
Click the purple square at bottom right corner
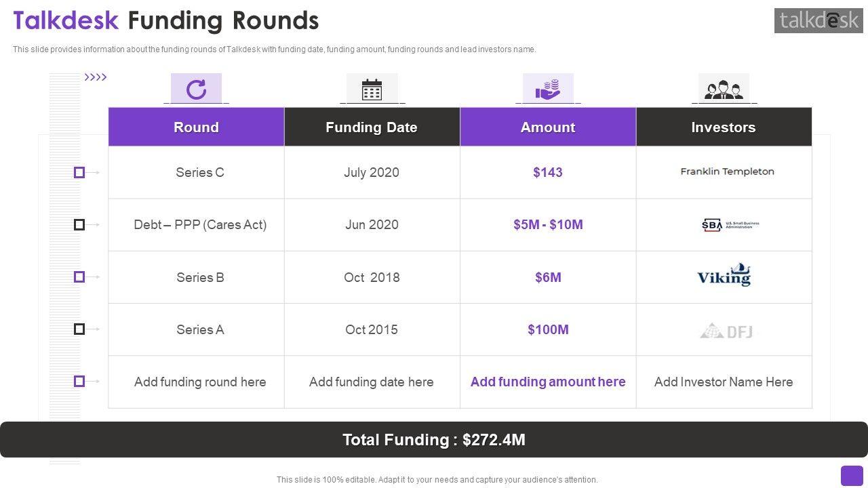pos(852,476)
